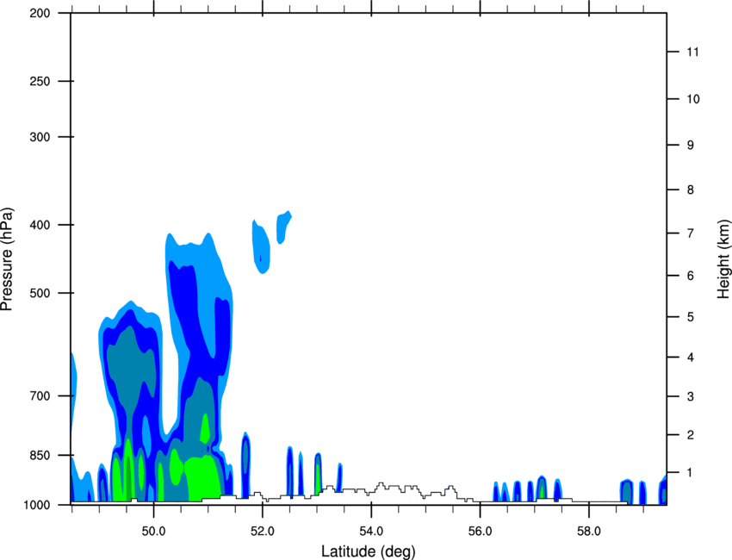Click the 54.0 latitude tick label
The height and width of the screenshot is (560, 732).
pos(371,532)
